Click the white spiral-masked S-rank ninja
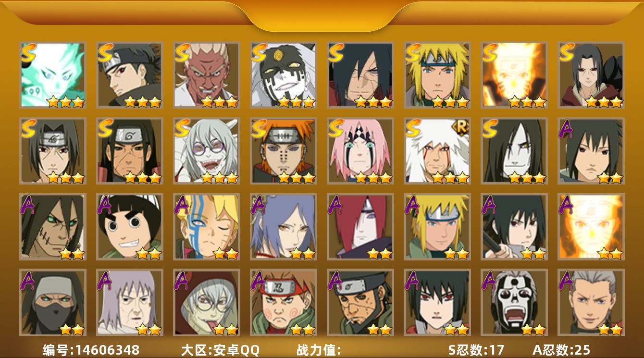644x358 pixels. click(284, 75)
